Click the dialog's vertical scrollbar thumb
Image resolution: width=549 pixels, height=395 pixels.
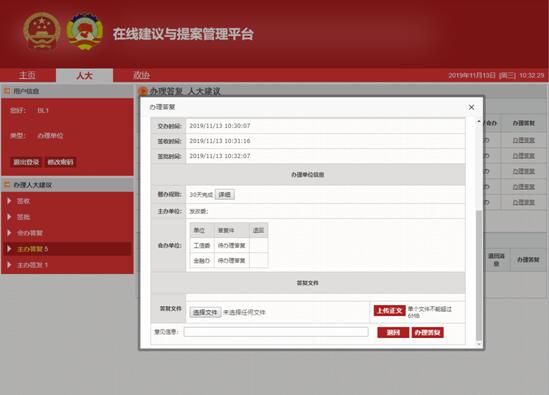point(479,276)
